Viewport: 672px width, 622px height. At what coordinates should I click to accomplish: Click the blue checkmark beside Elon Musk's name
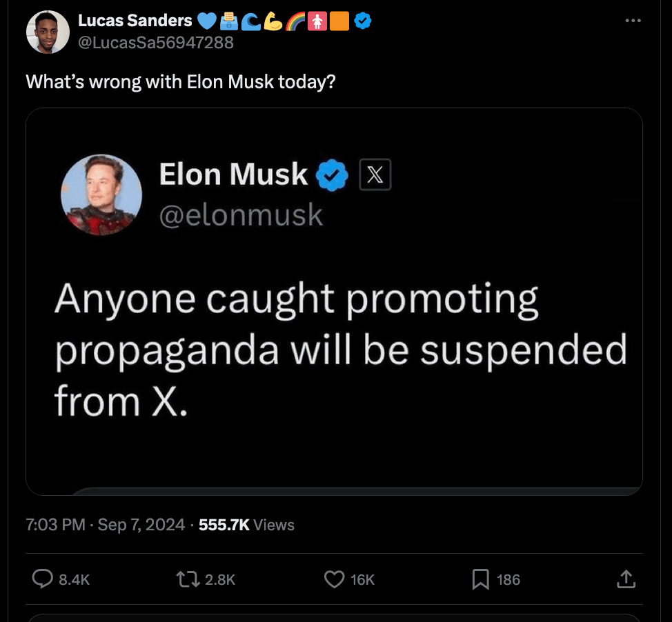click(x=332, y=175)
